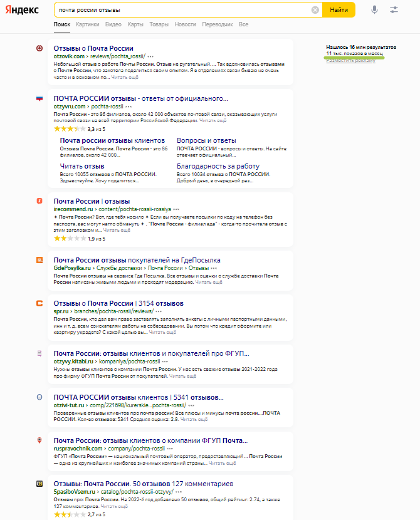
Task: Click the otzovik.com favicon
Action: [39, 48]
